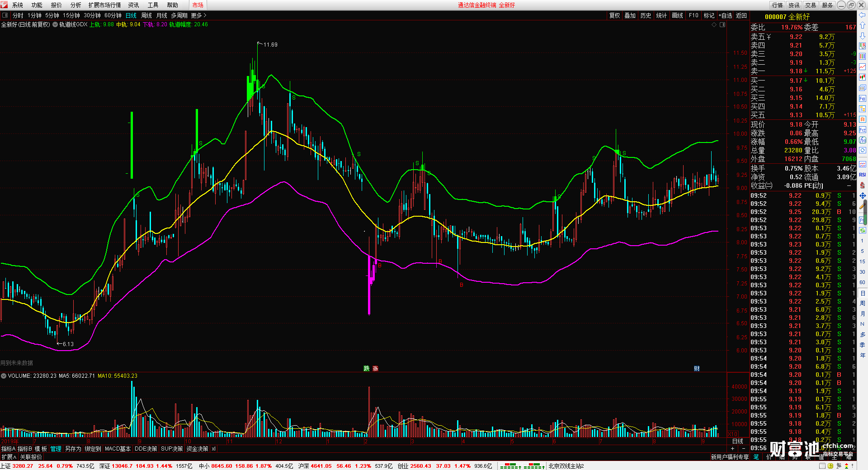Click the 北京双线主站2 server label
Viewport: 868px width, 470px height.
566,466
